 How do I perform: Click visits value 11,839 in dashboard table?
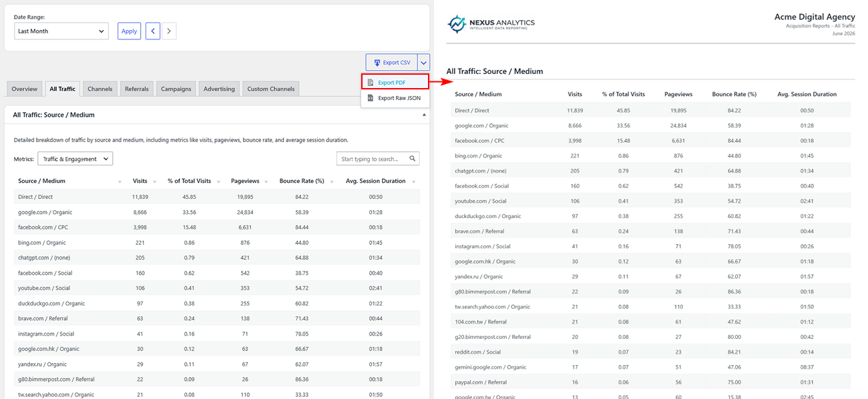140,197
